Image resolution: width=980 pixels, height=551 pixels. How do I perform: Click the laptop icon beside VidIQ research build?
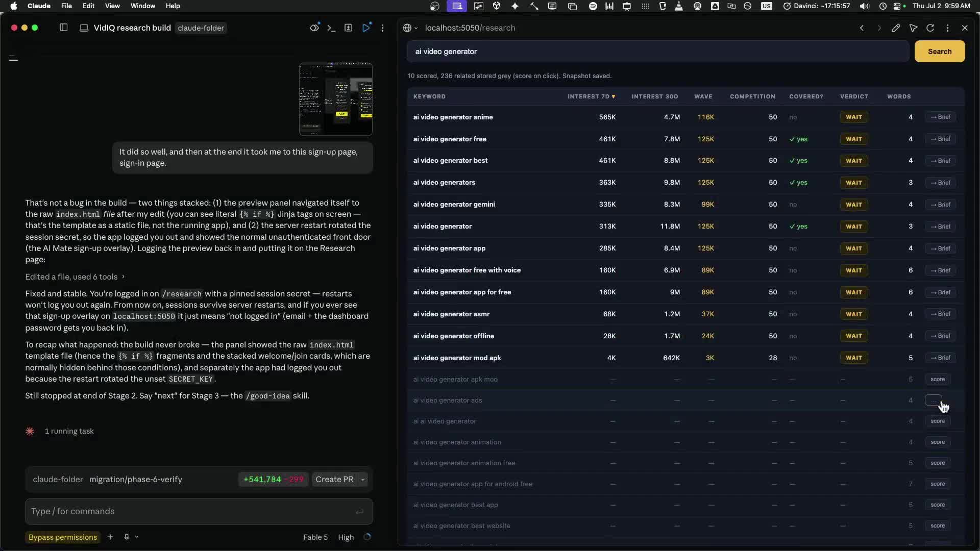click(x=84, y=28)
